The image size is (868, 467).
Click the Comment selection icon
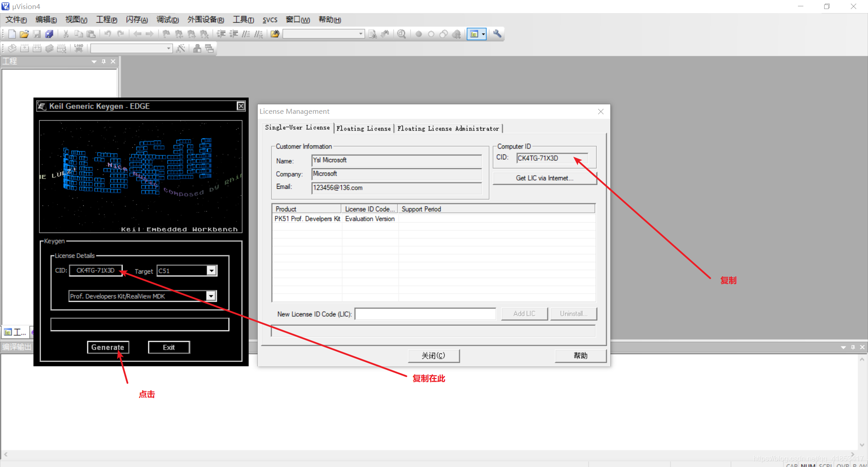coord(246,34)
